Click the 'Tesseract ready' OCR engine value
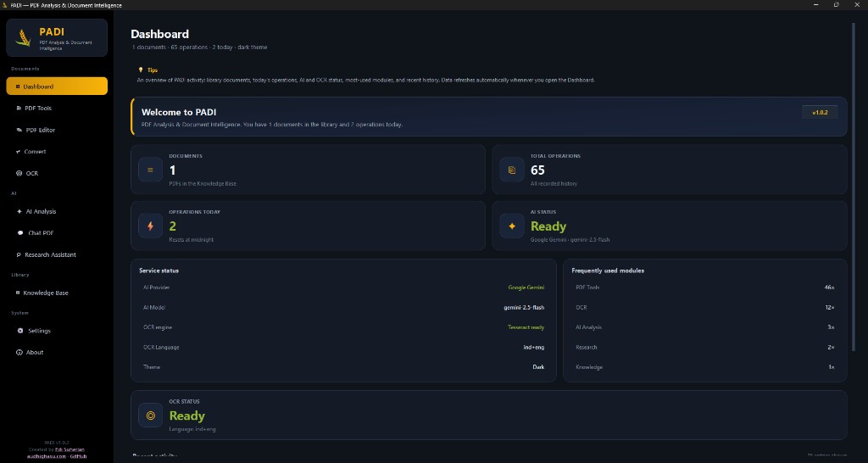868x463 pixels. [526, 327]
